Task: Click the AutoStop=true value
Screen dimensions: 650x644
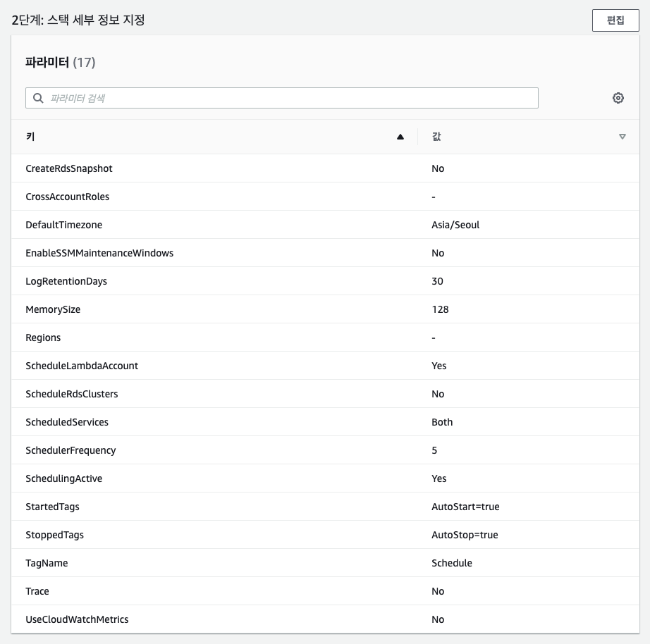Action: [x=465, y=535]
